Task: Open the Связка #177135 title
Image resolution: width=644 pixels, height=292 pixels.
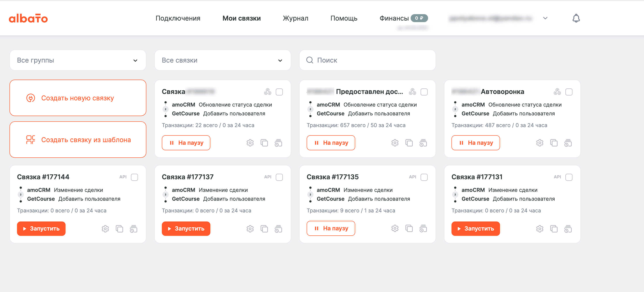Action: tap(332, 177)
